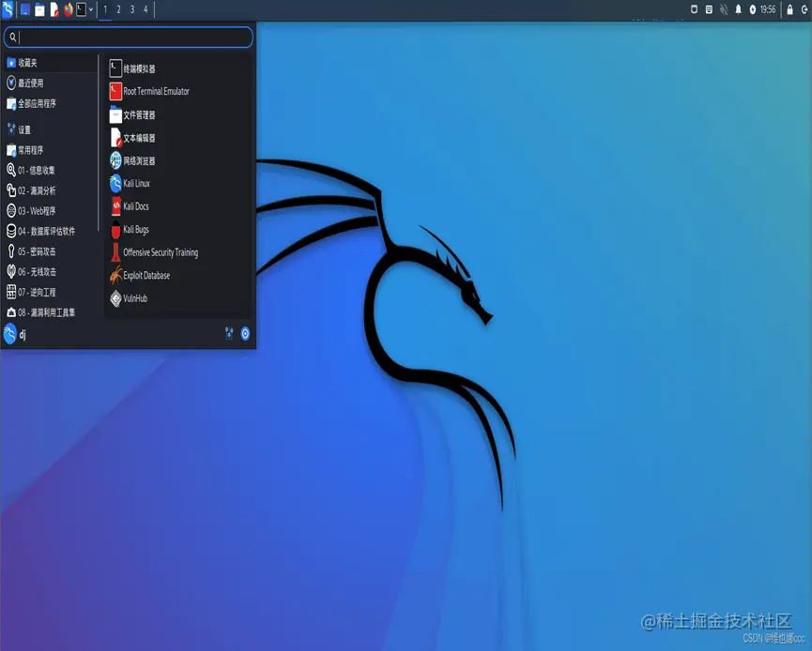Click the dj user profile in the menu
The width and height of the screenshot is (812, 651).
tap(15, 334)
